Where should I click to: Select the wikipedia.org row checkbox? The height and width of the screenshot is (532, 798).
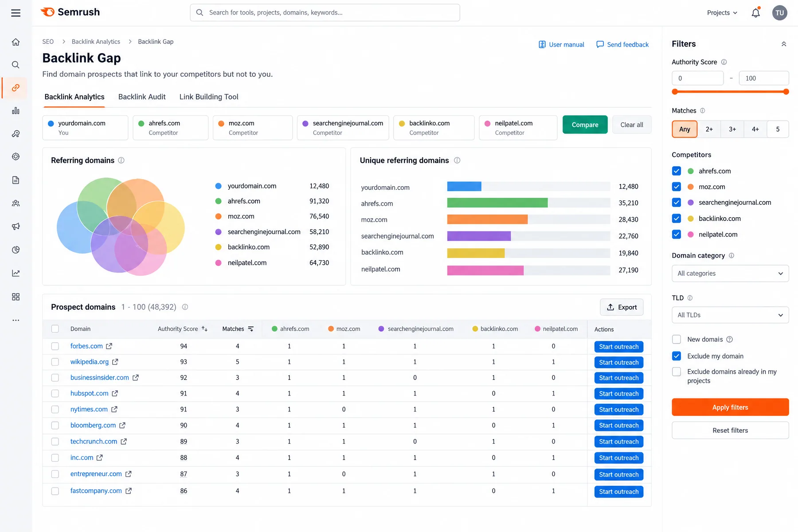tap(55, 362)
